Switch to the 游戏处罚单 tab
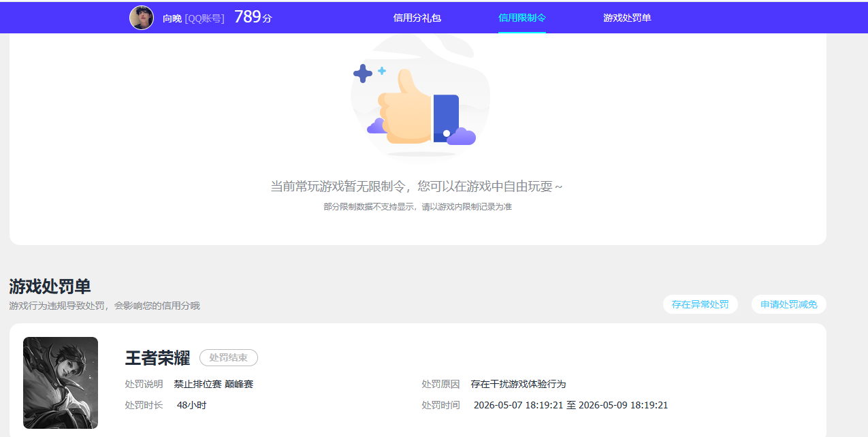Image resolution: width=868 pixels, height=437 pixels. tap(627, 18)
